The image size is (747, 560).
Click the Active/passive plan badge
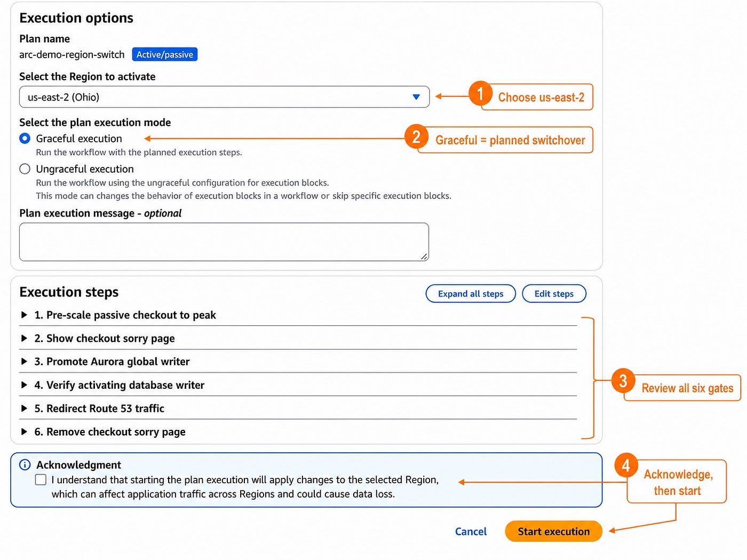[165, 54]
